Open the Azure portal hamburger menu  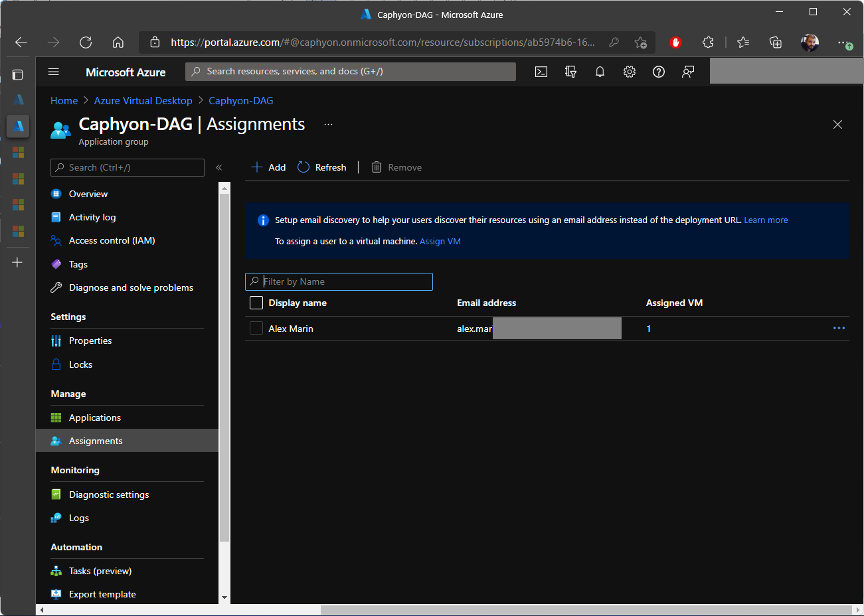coord(54,72)
